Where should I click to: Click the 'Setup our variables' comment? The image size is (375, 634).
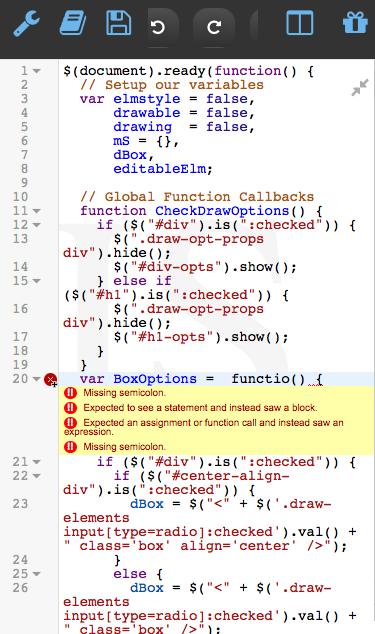(x=172, y=85)
